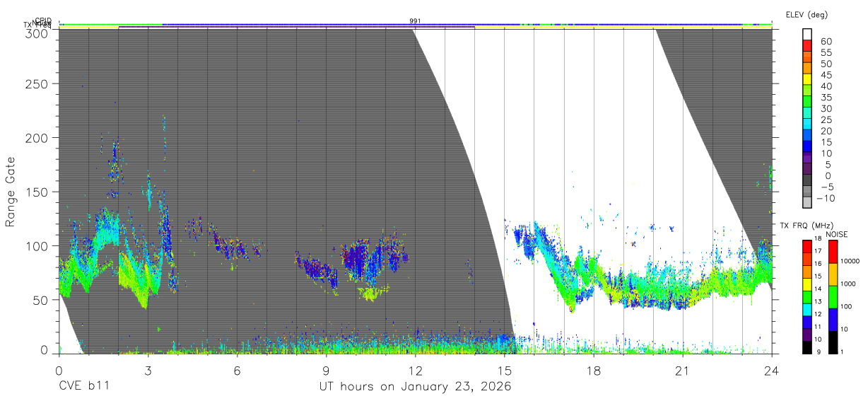Image resolution: width=868 pixels, height=401 pixels.
Task: Click the x-axis hour label '21'
Action: click(683, 371)
